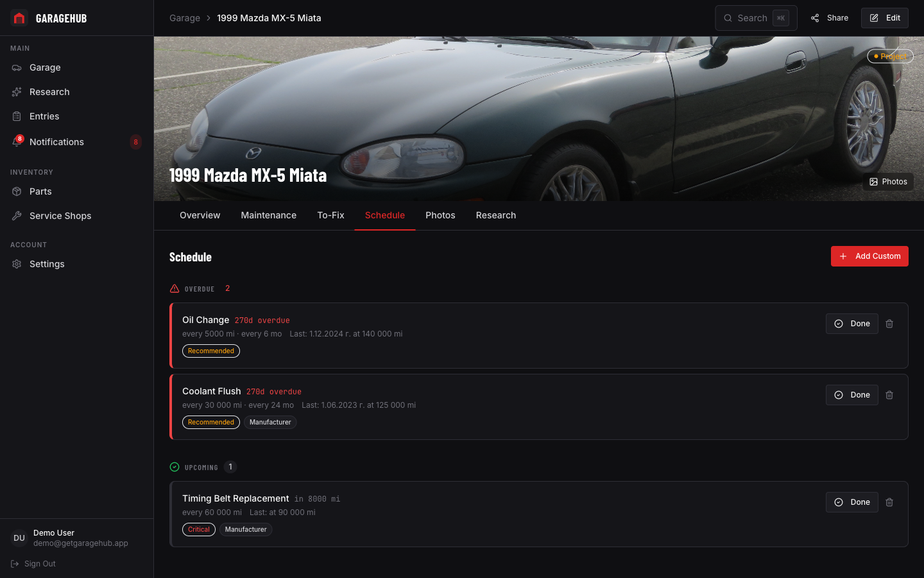Delete the Coolant Flush schedule item
924x578 pixels.
point(889,395)
